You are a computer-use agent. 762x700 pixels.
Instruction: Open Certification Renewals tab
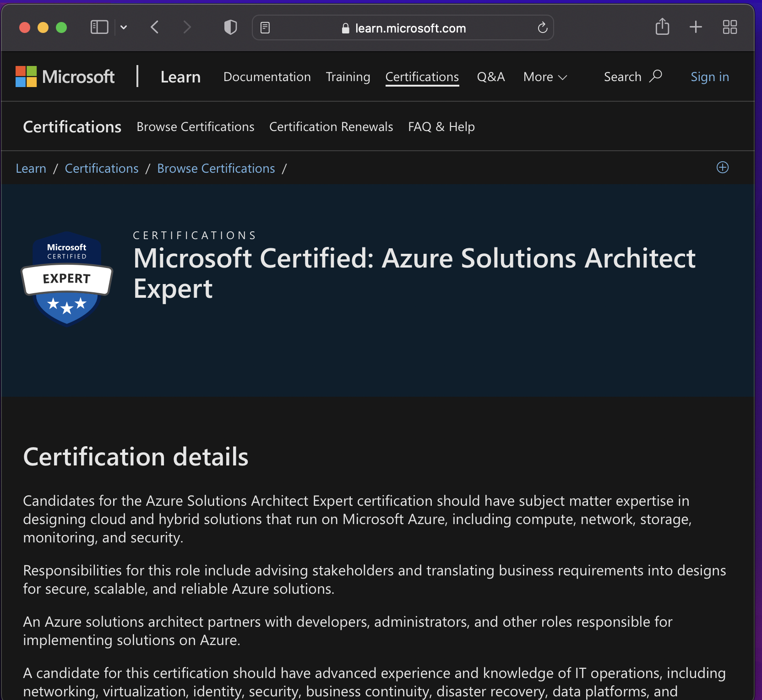pyautogui.click(x=331, y=127)
